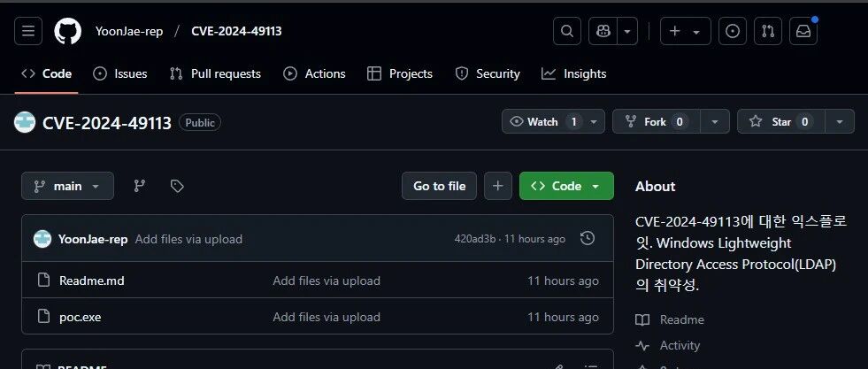This screenshot has height=369, width=868.
Task: Switch to the Actions tab
Action: [314, 73]
